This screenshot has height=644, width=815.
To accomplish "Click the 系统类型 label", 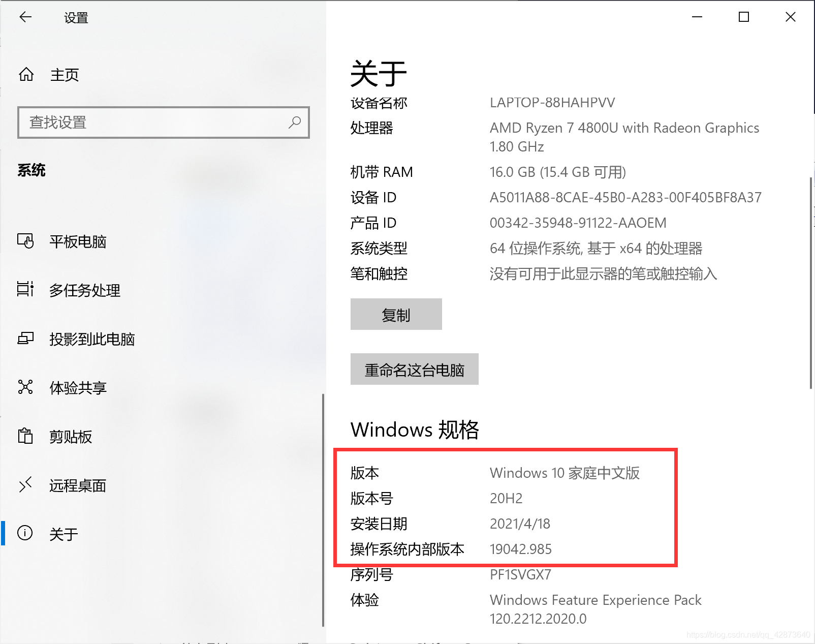I will coord(379,248).
